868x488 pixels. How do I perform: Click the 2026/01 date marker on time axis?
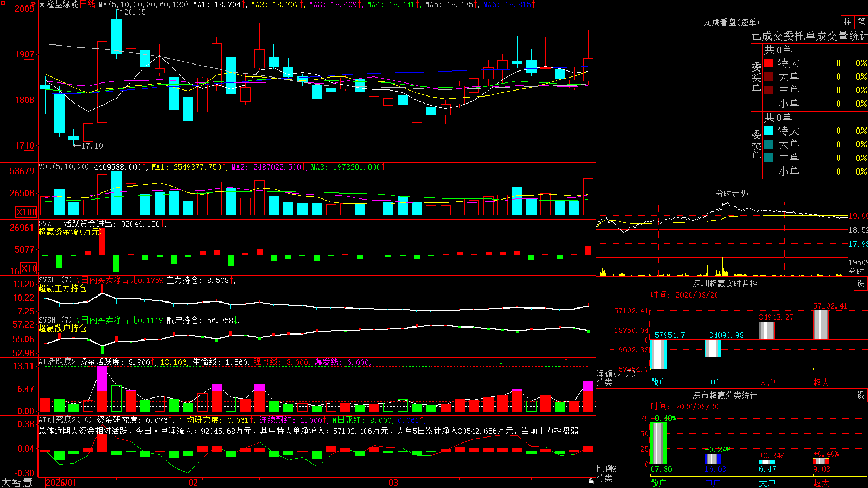click(61, 483)
